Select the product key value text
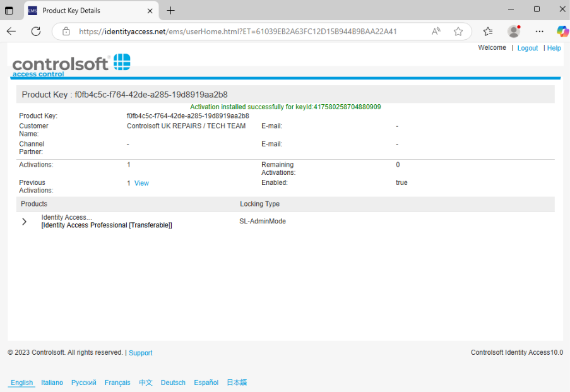Screen dimensions: 570x392 point(188,116)
